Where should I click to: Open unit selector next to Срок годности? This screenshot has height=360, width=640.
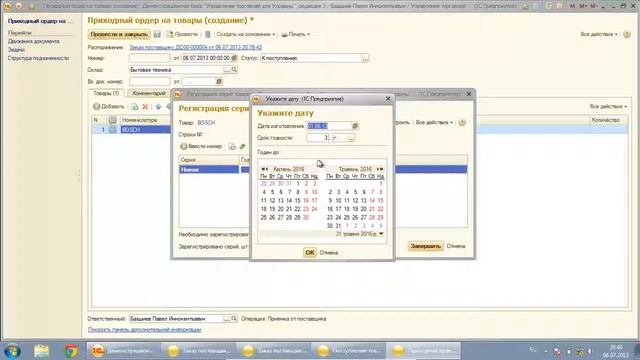351,138
